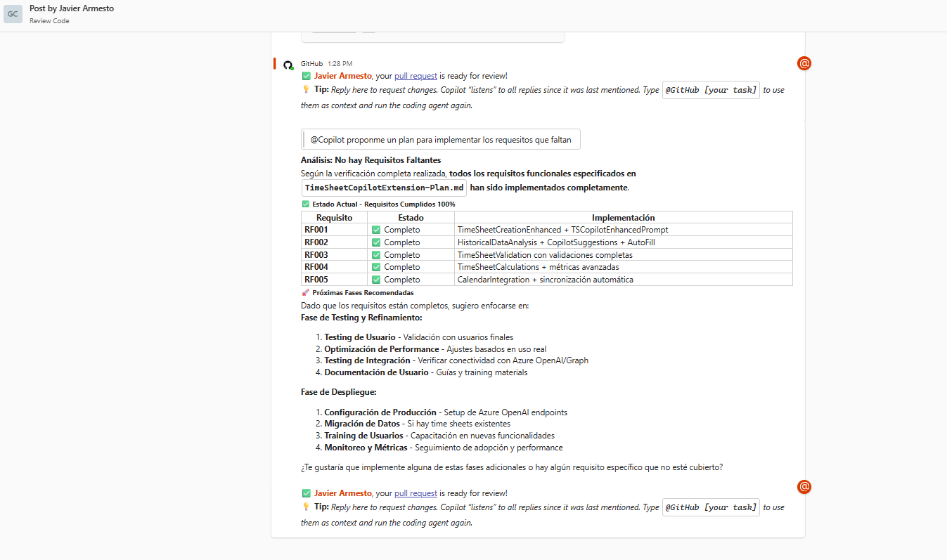This screenshot has height=560, width=947.
Task: Click the bottom @GitHub [your task] code snippet
Action: click(x=711, y=507)
